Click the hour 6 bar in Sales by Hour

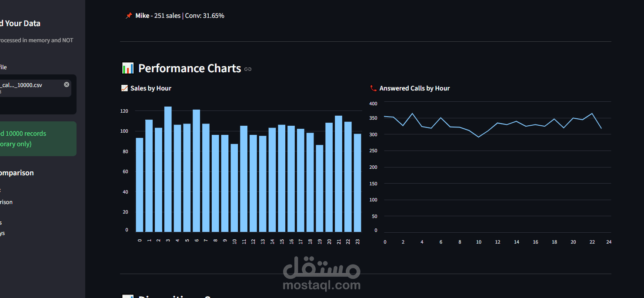pyautogui.click(x=197, y=171)
